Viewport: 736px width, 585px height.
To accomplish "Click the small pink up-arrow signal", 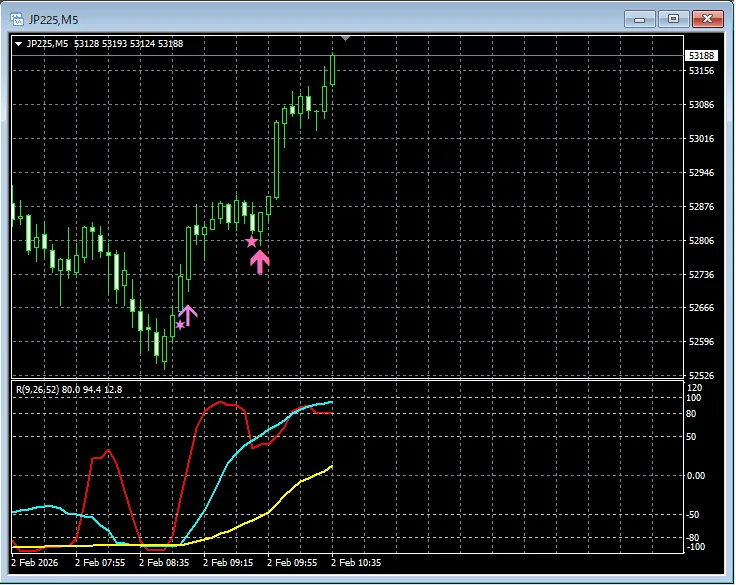I will tap(188, 315).
